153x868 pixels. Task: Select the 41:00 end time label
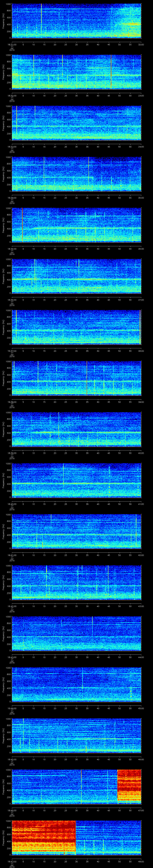pyautogui.click(x=141, y=504)
